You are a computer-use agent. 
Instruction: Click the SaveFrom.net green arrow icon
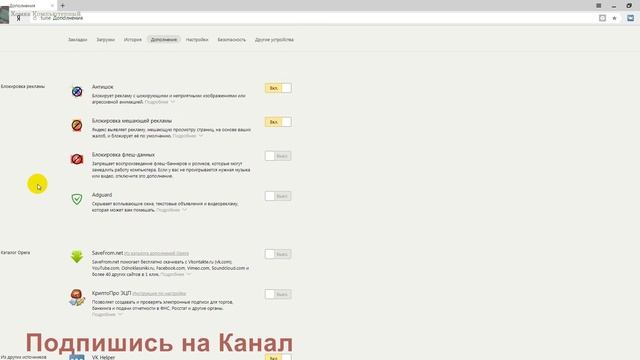77,257
